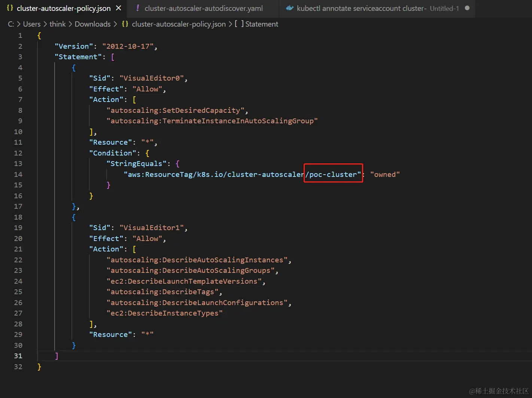Click Statement breadcrumb symbol
The image size is (532, 398).
(x=262, y=24)
